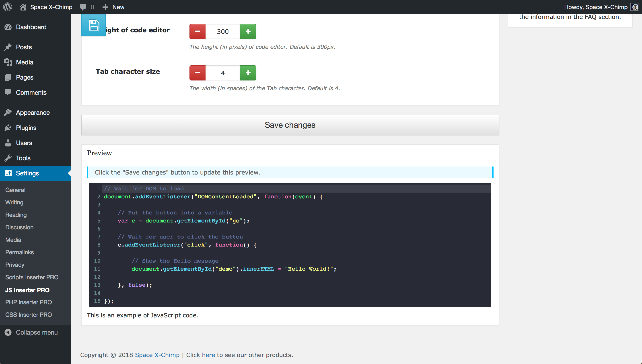Click New in the admin bar

118,7
